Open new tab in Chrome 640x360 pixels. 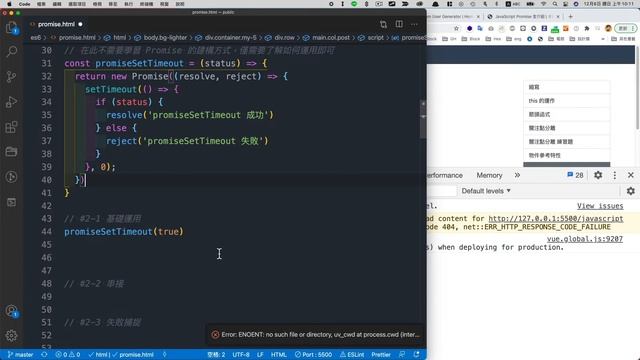pos(571,16)
